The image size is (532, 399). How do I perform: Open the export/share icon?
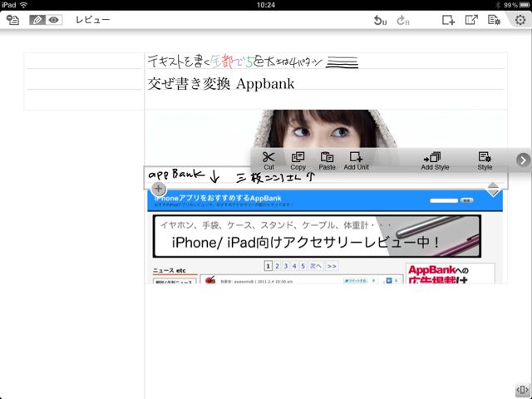pos(471,20)
